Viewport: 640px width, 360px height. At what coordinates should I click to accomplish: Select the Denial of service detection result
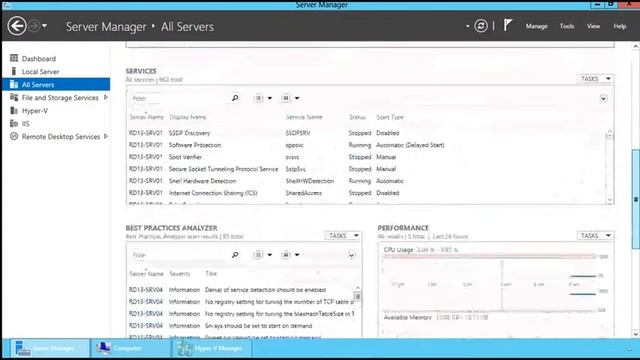click(241, 290)
